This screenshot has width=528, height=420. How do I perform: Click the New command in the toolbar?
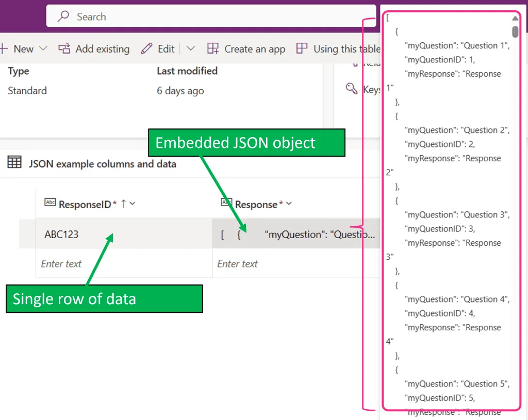pos(23,49)
